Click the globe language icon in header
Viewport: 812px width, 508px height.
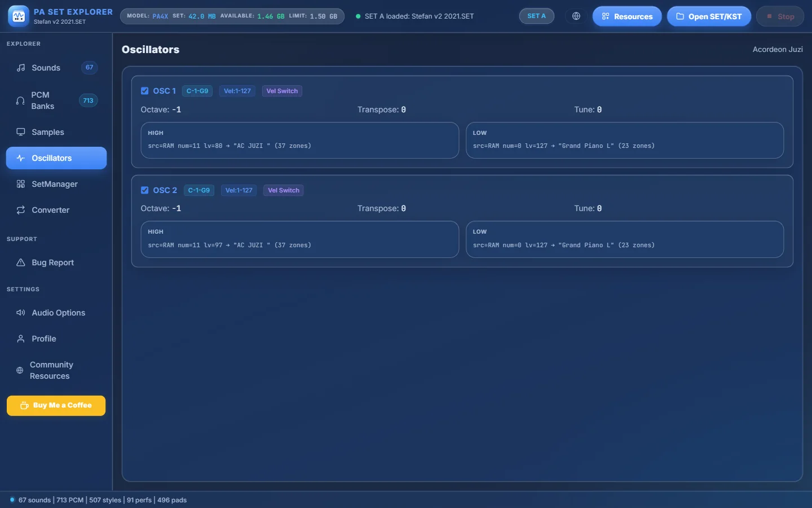[x=576, y=16]
